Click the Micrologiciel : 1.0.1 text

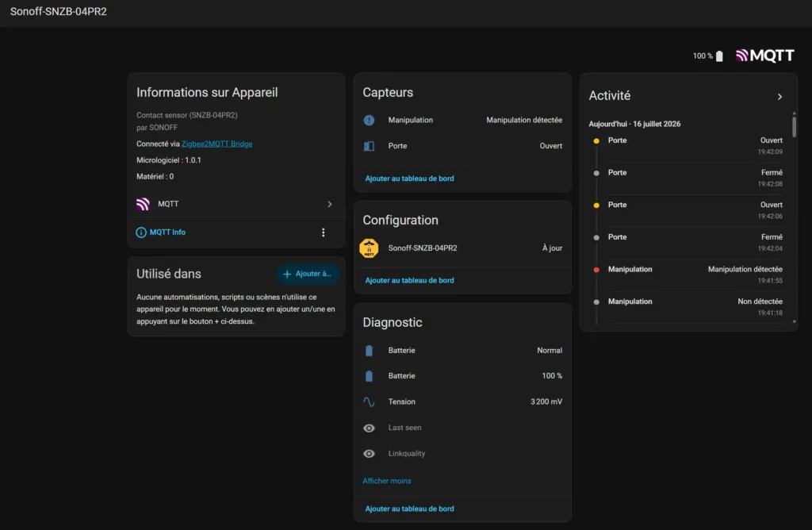(169, 160)
